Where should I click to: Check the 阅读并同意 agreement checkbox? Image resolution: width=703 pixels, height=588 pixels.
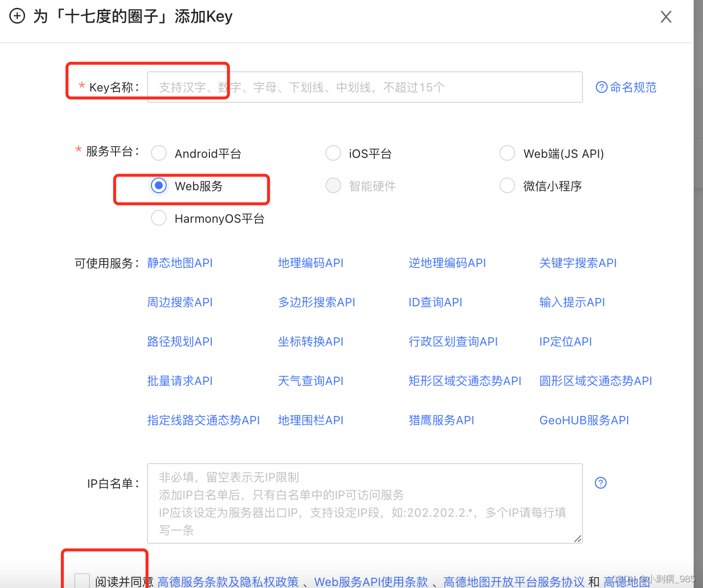click(x=82, y=580)
